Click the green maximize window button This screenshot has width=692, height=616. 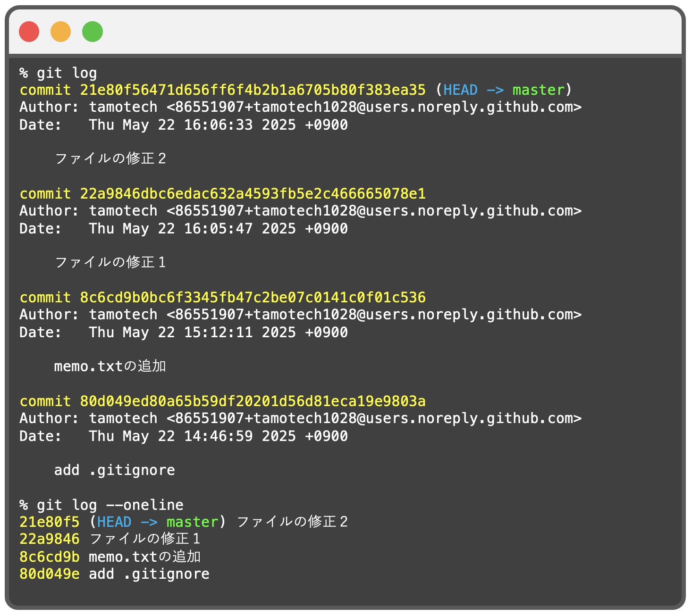click(x=93, y=31)
